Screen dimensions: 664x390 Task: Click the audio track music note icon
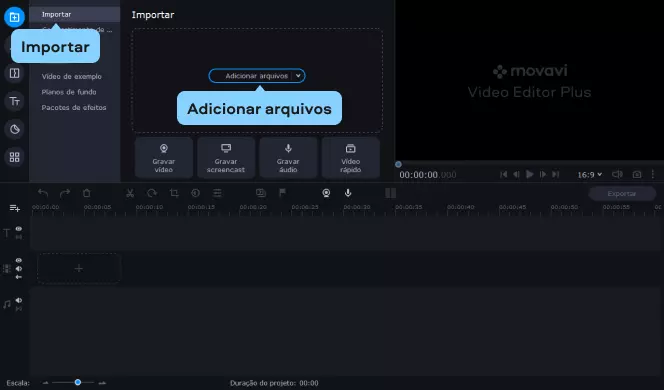[x=6, y=304]
